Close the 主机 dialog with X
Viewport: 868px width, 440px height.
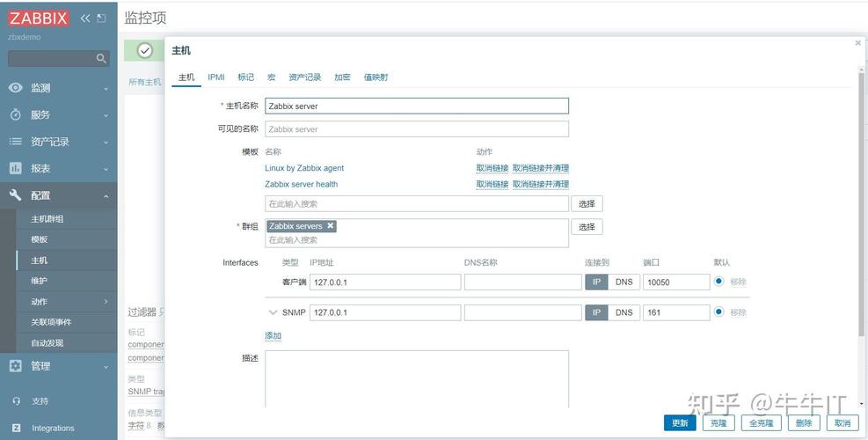point(858,42)
